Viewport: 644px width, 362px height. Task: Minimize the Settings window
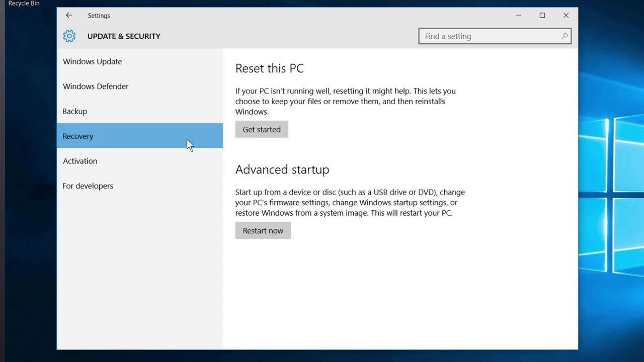519,16
